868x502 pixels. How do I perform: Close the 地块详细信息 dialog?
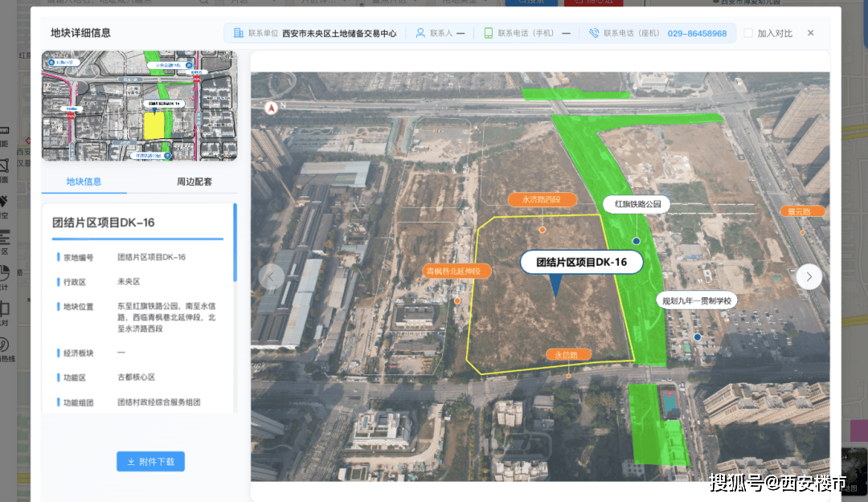point(810,33)
